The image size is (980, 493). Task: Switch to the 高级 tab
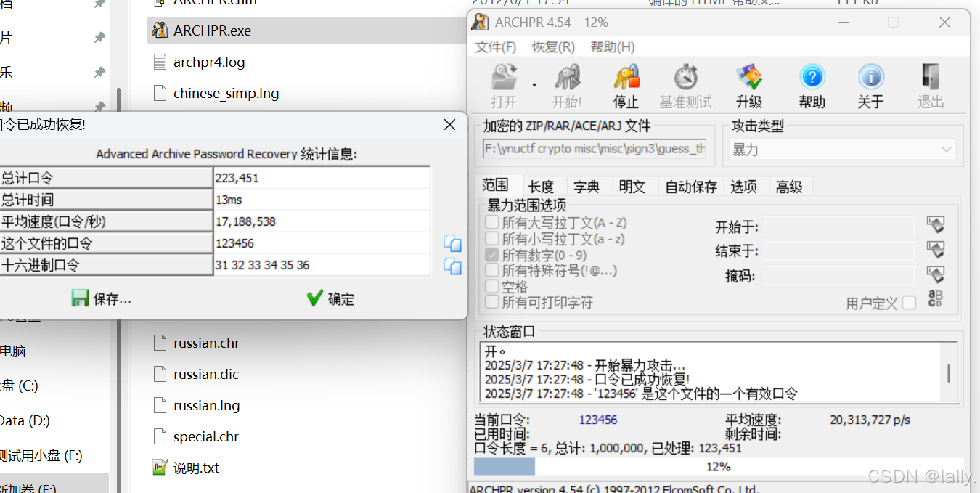click(789, 187)
